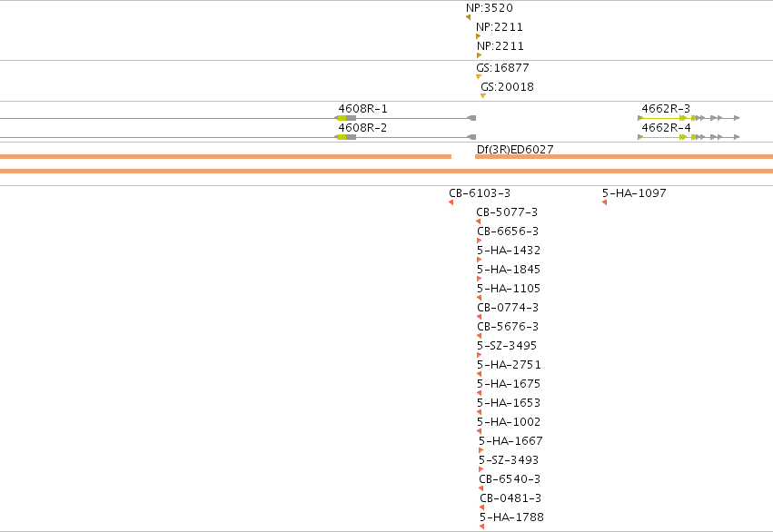Click the 5-SZ-3493 triangle marker
The image size is (773, 532).
point(481,469)
